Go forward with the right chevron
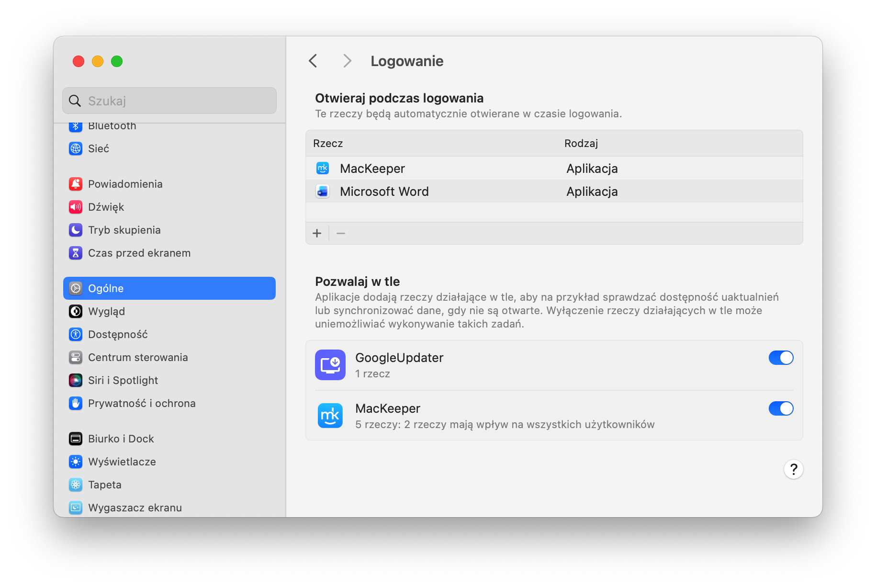 (x=348, y=61)
